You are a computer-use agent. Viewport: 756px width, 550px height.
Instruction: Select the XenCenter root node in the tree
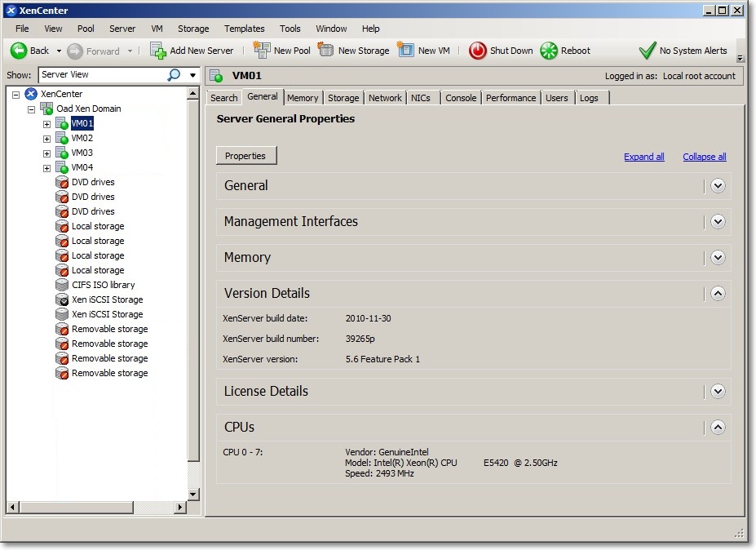(61, 94)
